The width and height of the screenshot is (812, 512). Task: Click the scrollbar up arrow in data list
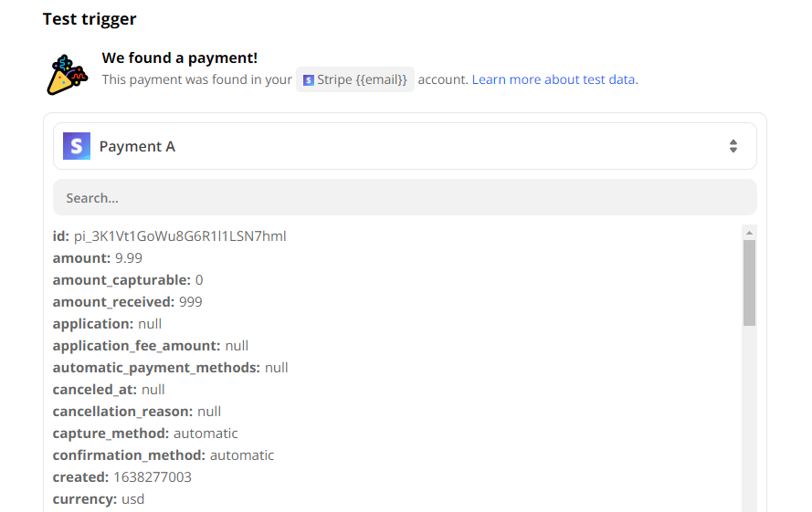749,233
